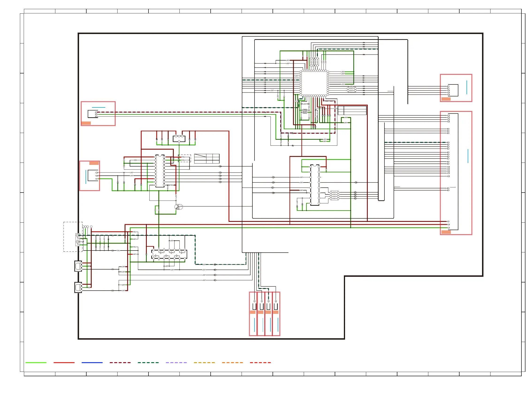
Task: Click the small pink connector box at top right
Action: [456, 88]
